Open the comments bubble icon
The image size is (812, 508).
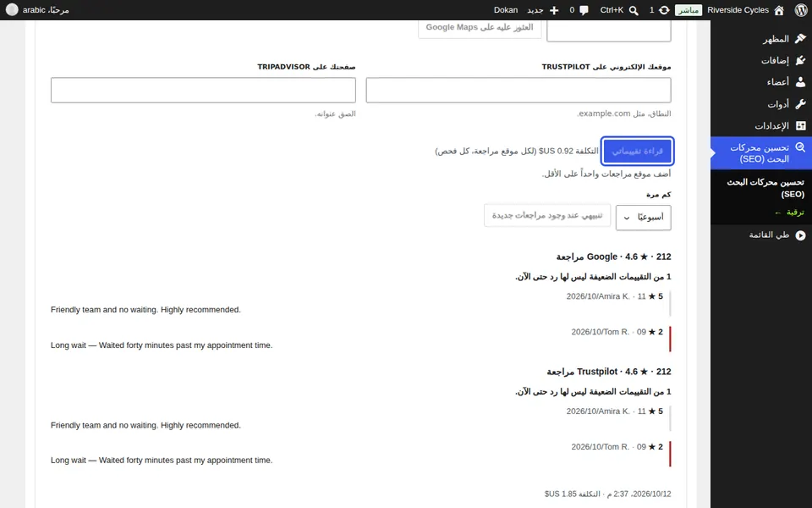point(584,10)
